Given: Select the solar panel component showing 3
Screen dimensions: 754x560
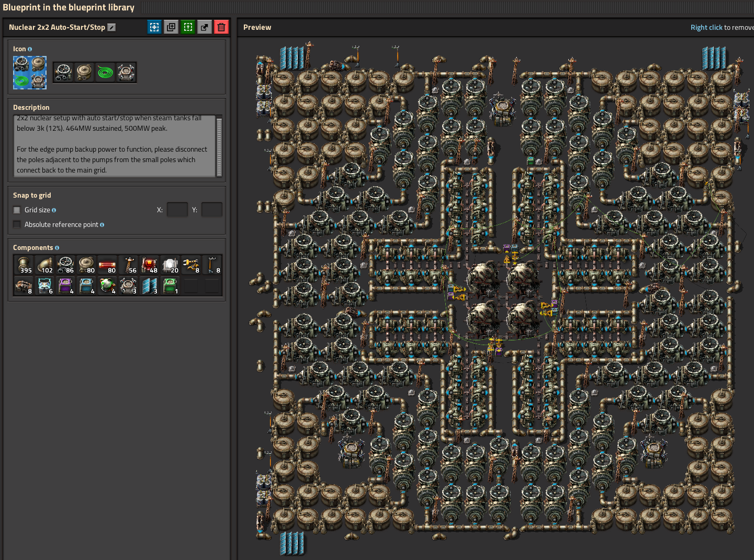Looking at the screenshot, I should [x=149, y=286].
